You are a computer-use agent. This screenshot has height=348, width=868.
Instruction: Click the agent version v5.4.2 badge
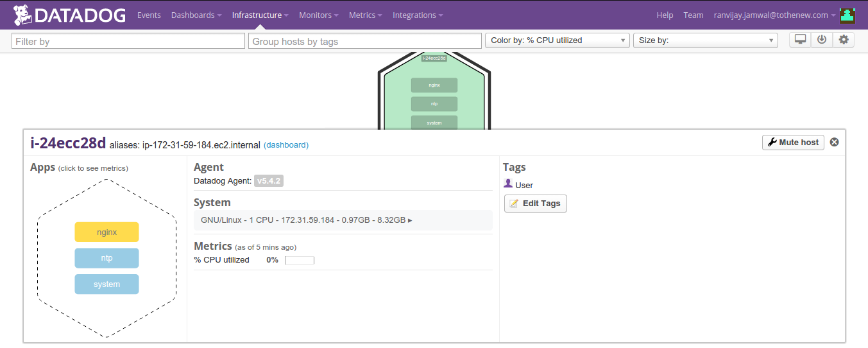click(269, 181)
